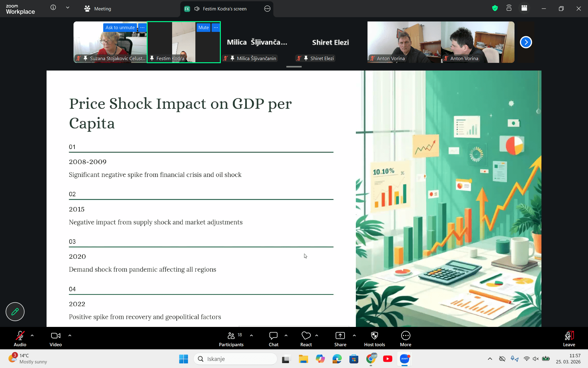The height and width of the screenshot is (368, 588).
Task: Expand video settings caret
Action: (x=70, y=335)
